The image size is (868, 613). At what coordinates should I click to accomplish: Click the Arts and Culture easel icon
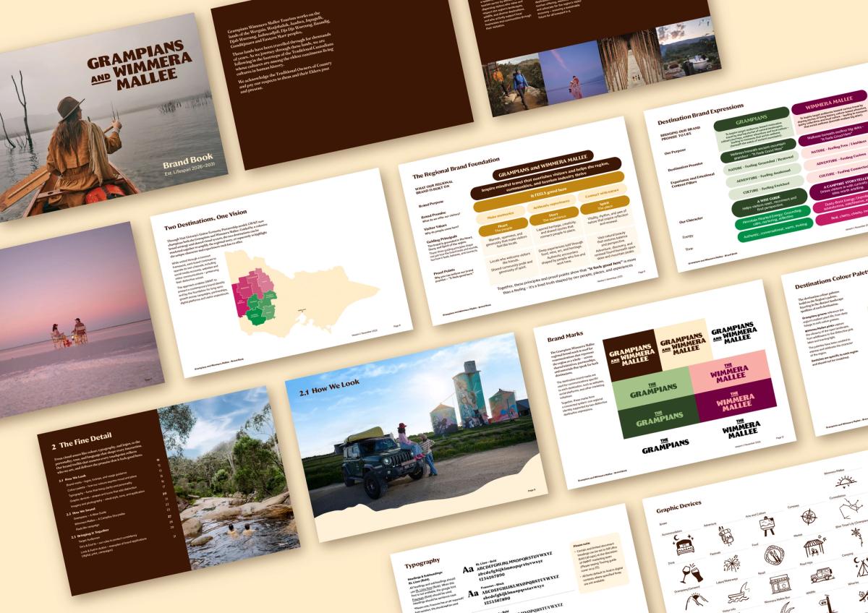(768, 526)
